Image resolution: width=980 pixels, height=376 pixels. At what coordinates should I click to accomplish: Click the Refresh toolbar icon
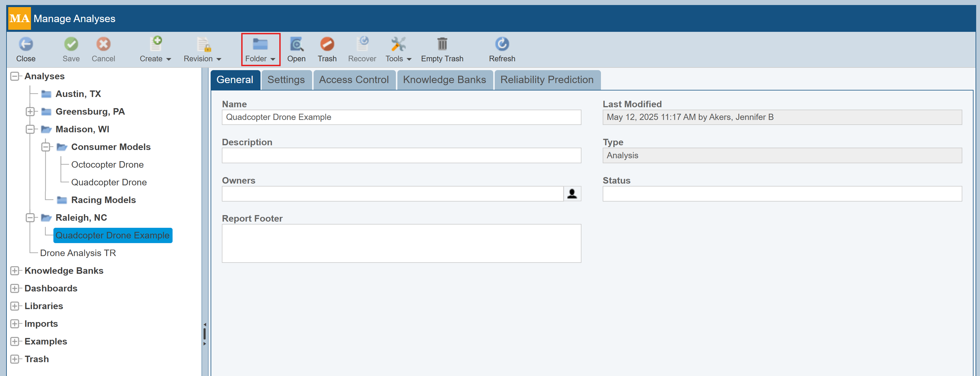pos(502,44)
